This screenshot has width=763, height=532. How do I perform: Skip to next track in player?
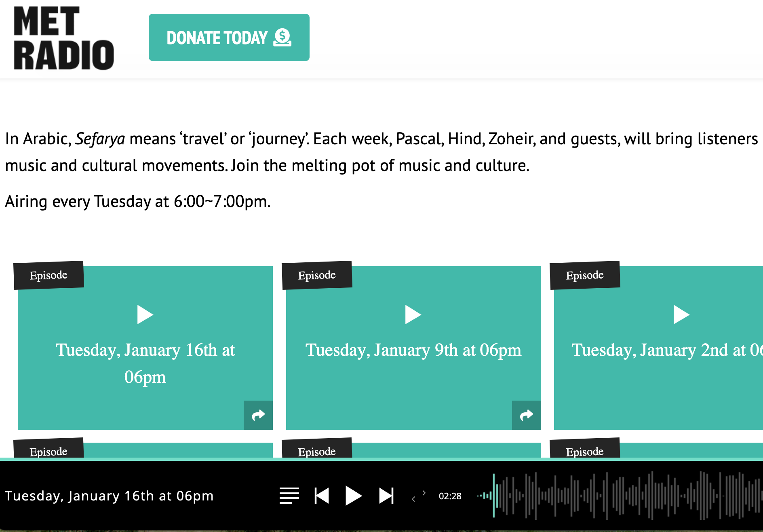(386, 496)
